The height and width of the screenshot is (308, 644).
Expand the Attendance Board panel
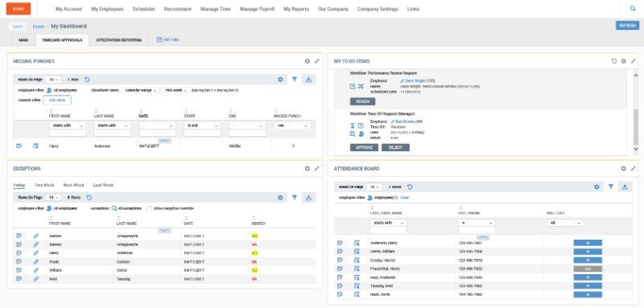(633, 169)
